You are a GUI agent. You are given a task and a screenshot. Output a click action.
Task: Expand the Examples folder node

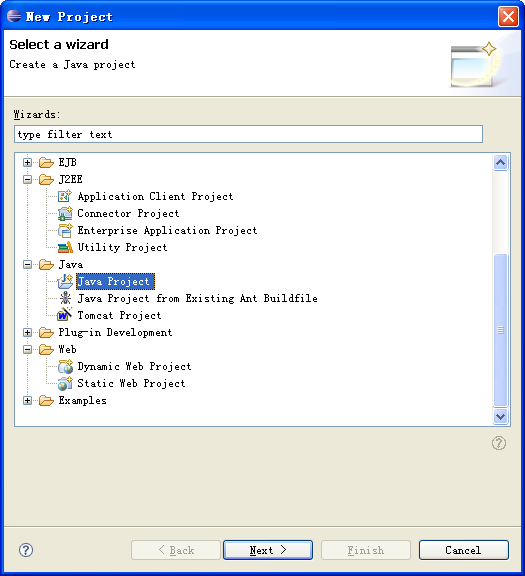pos(28,400)
